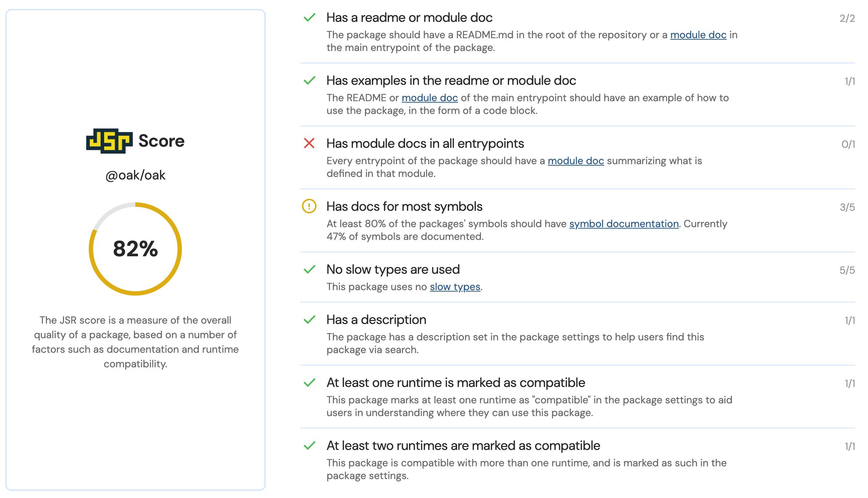Click the checkmark for at least two runtimes

coord(309,446)
